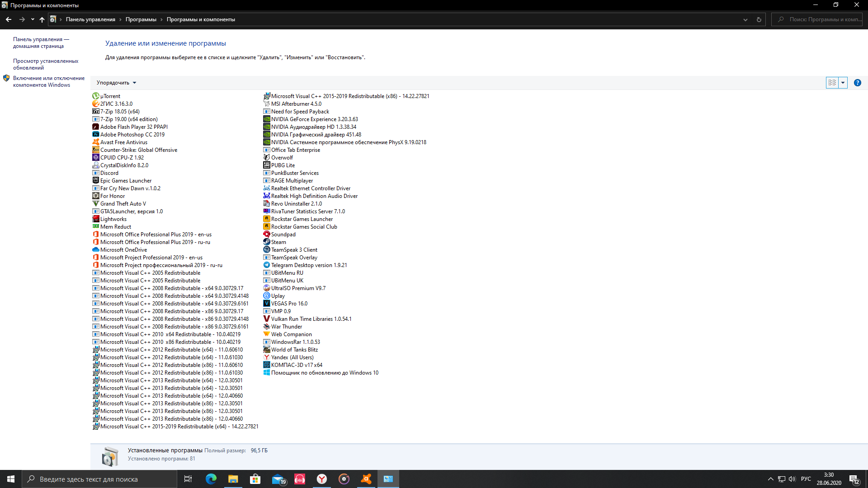Viewport: 868px width, 488px height.
Task: Open Просмотр установленных обновлений link
Action: click(46, 64)
